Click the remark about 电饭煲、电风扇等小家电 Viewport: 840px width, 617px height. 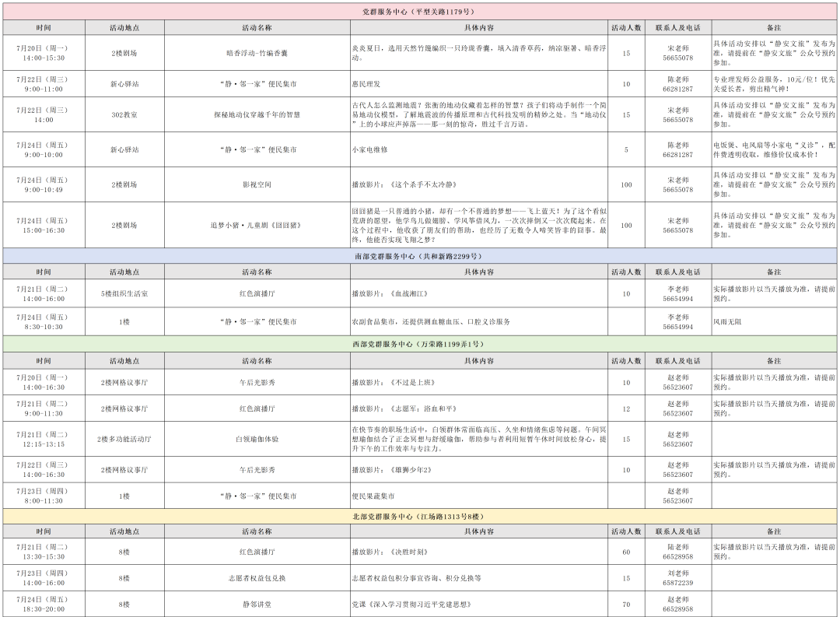pyautogui.click(x=774, y=149)
